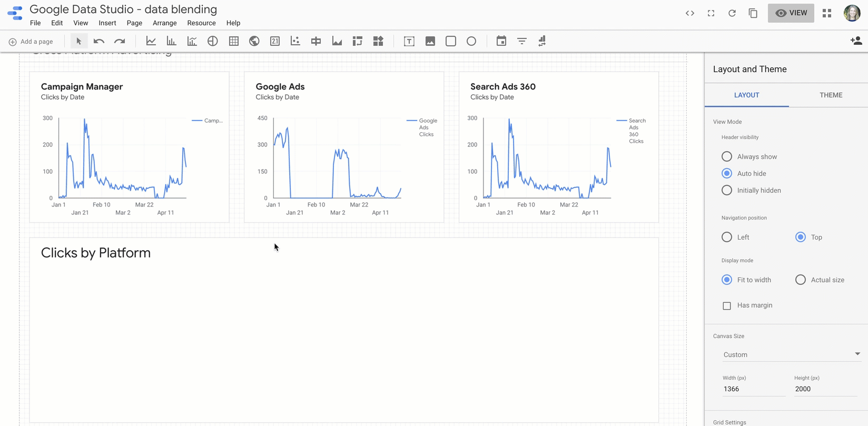Insert a time series chart from toolbar
The width and height of the screenshot is (868, 426).
click(x=151, y=41)
